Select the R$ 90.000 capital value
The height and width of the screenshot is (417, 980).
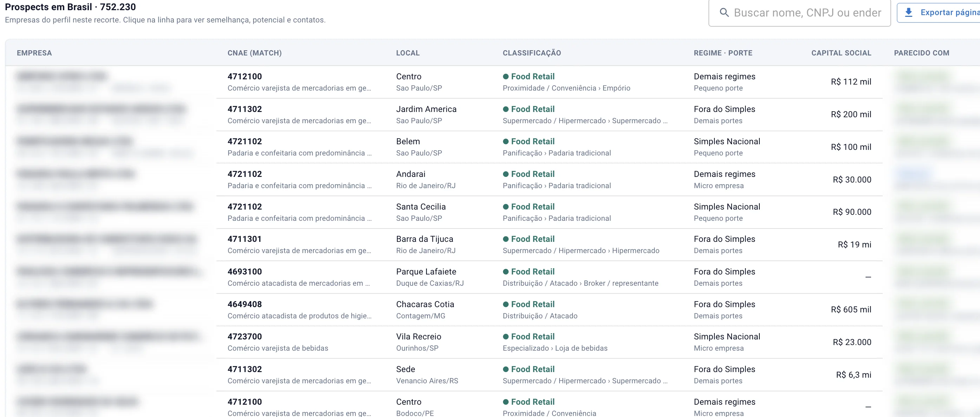tap(852, 212)
